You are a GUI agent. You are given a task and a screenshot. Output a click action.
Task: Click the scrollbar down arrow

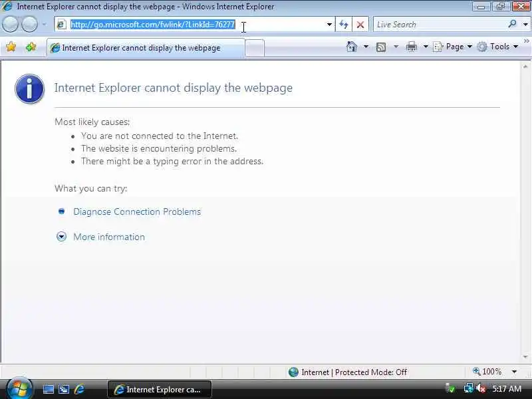coord(525,356)
